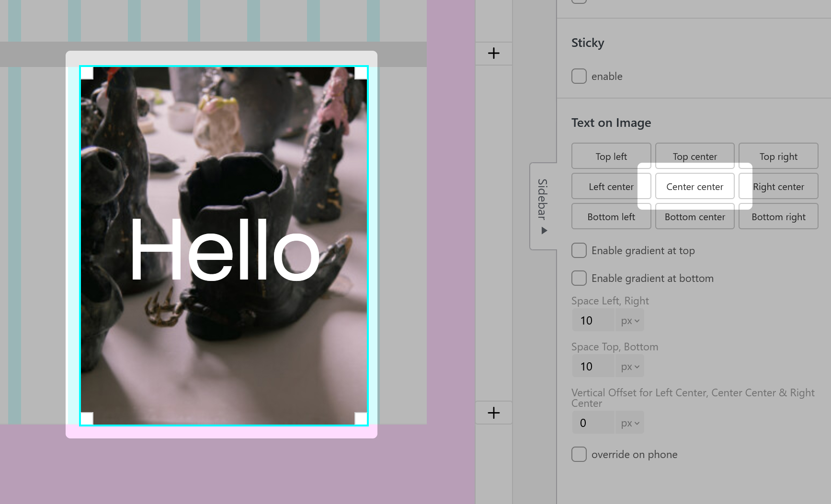
Task: Click the top-right resize handle of image
Action: coord(361,73)
